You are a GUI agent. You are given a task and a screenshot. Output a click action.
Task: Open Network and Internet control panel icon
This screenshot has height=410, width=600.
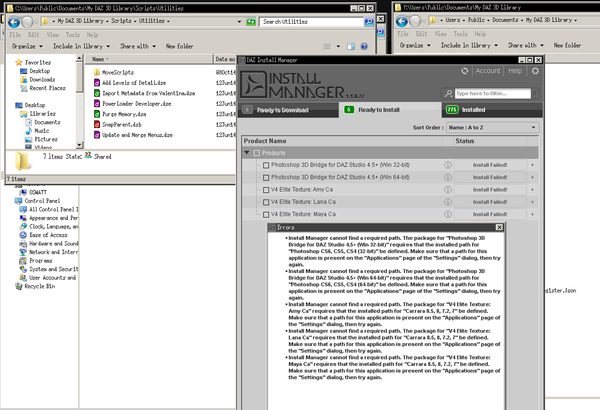click(x=23, y=252)
